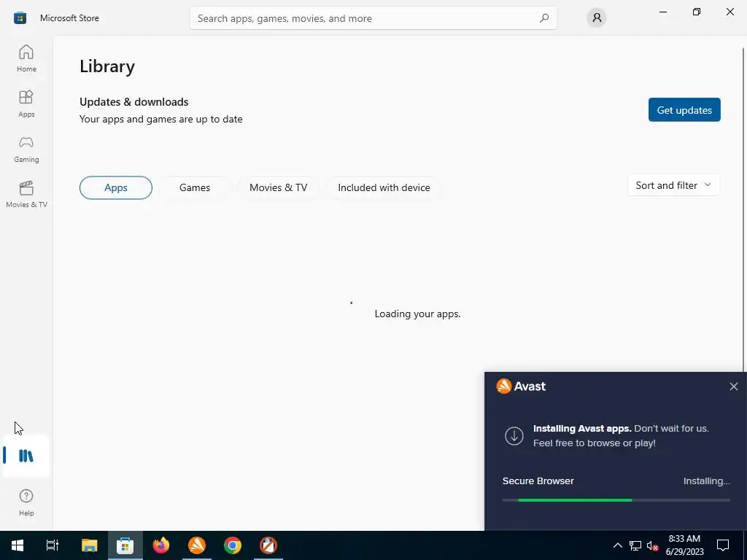Image resolution: width=747 pixels, height=560 pixels.
Task: Minimize the Microsoft Store window
Action: click(x=662, y=12)
